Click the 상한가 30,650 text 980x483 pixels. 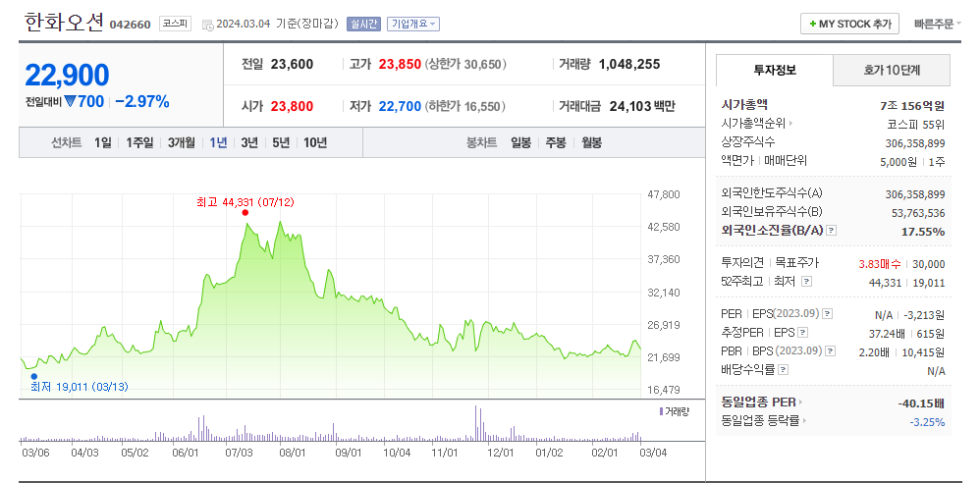[x=465, y=65]
